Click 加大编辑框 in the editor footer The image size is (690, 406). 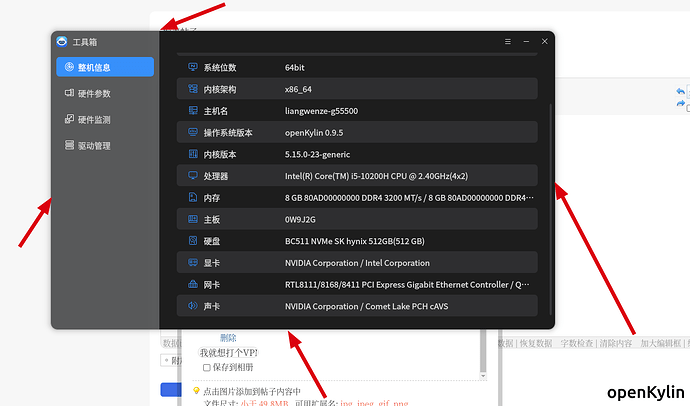click(x=660, y=343)
